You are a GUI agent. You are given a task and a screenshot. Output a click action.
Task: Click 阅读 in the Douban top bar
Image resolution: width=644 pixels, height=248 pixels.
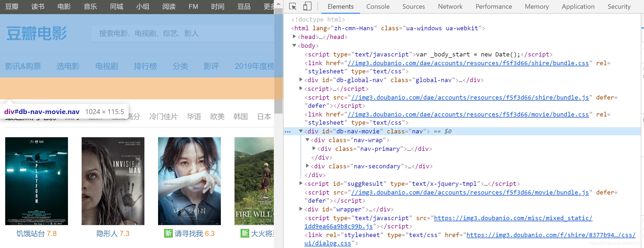click(169, 7)
